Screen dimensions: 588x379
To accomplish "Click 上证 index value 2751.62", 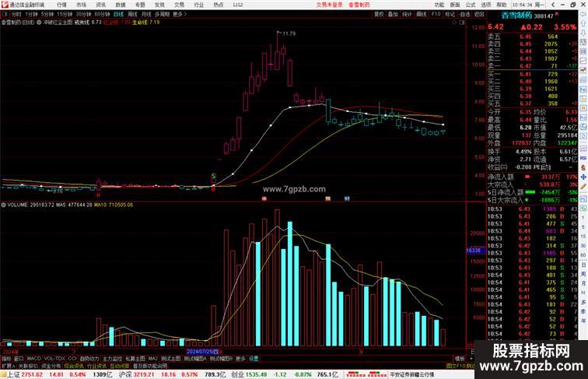I will point(32,374).
